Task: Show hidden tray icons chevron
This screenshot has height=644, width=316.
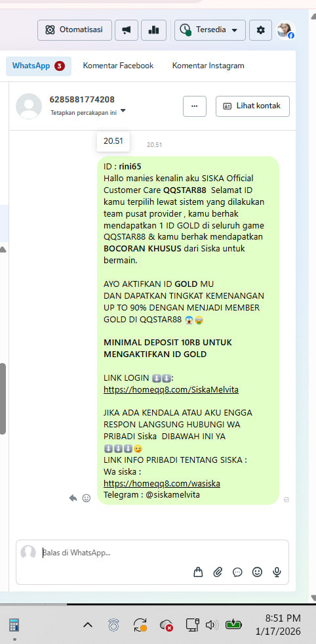Action: (87, 625)
